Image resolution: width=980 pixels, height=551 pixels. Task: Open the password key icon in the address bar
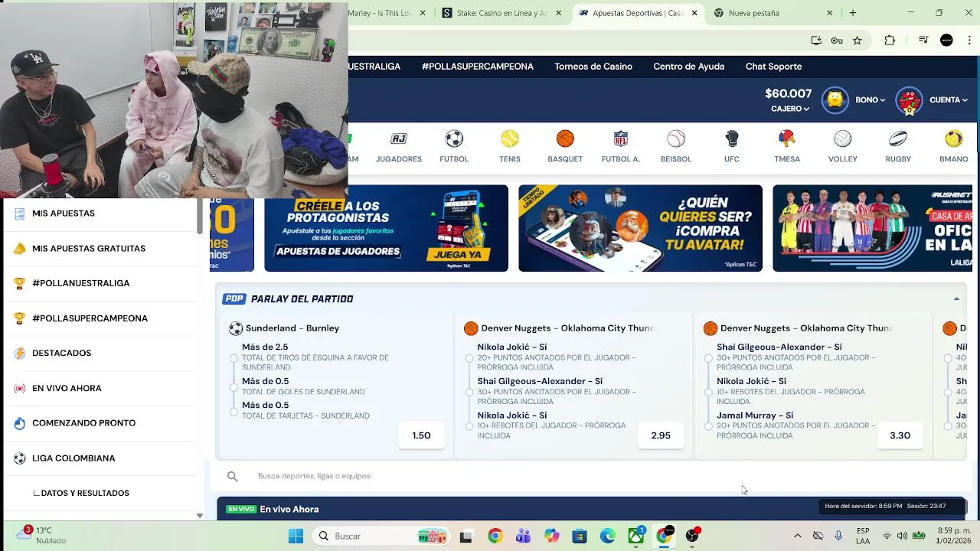pyautogui.click(x=837, y=41)
